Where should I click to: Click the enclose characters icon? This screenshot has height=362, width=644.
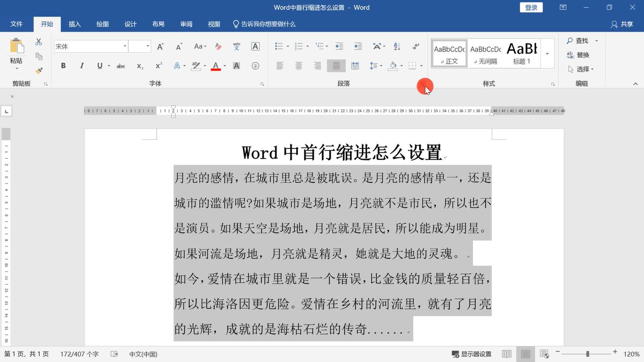click(255, 66)
